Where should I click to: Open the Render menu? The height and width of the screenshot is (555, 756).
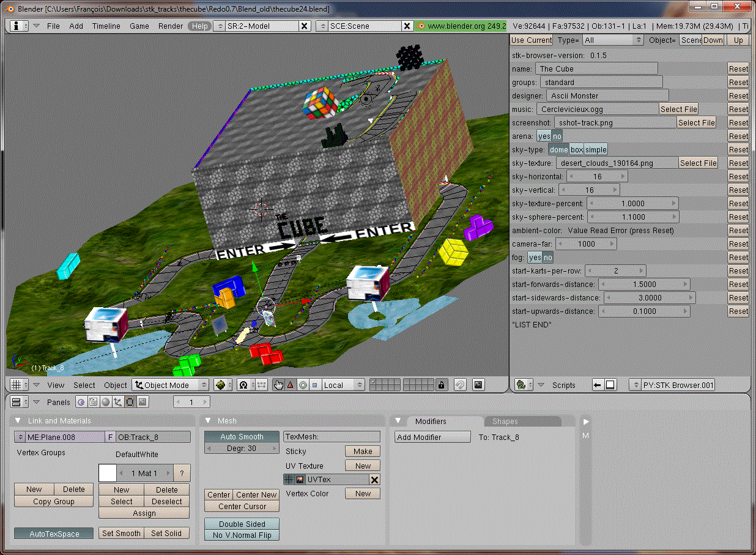click(170, 26)
